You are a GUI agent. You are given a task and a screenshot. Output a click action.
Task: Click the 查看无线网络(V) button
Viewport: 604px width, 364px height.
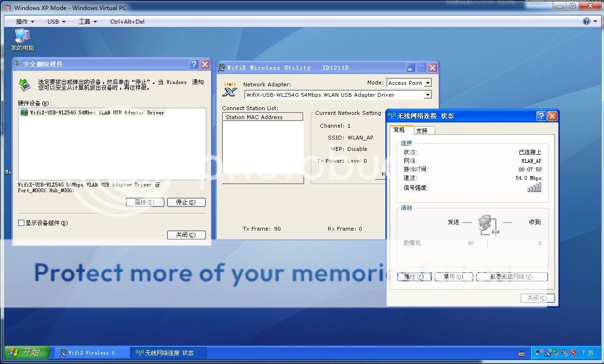512,277
